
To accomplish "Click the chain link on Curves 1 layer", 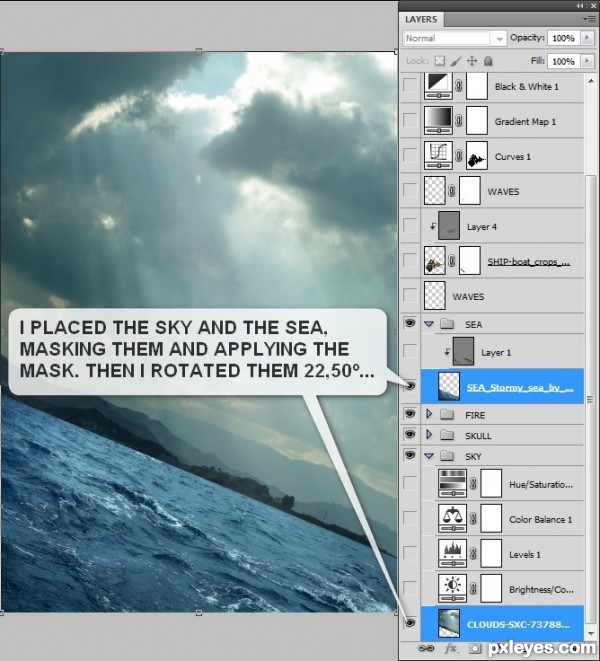I will click(x=459, y=156).
